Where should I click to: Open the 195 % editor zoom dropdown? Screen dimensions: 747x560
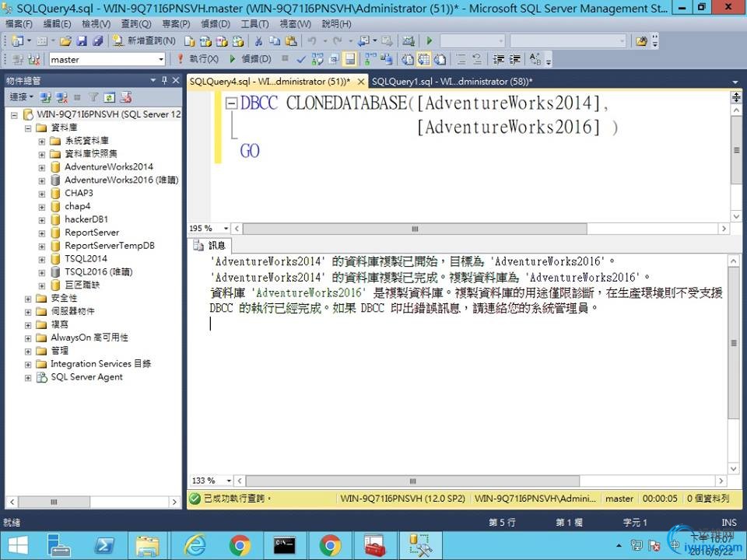pos(226,229)
